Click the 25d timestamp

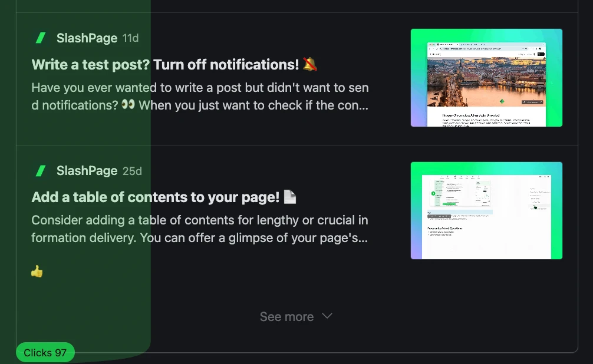(x=132, y=171)
